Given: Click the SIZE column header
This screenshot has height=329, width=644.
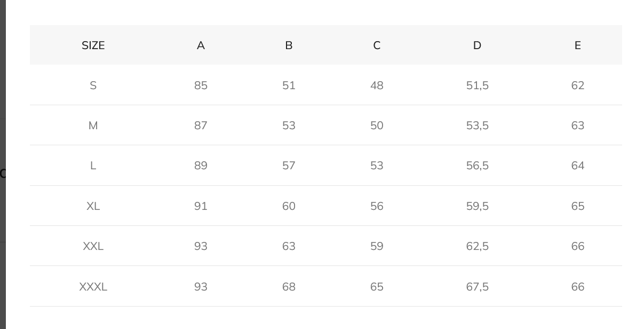Looking at the screenshot, I should tap(93, 45).
